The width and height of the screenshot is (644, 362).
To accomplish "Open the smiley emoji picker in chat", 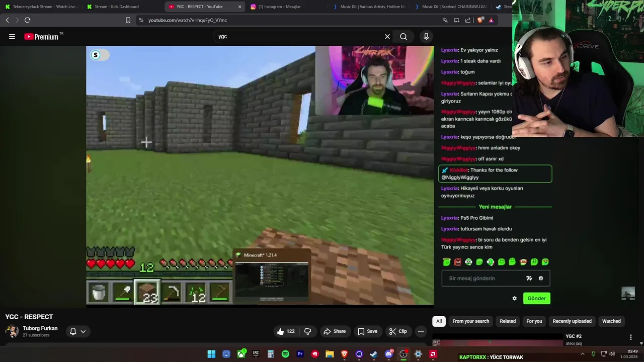I will tap(541, 279).
